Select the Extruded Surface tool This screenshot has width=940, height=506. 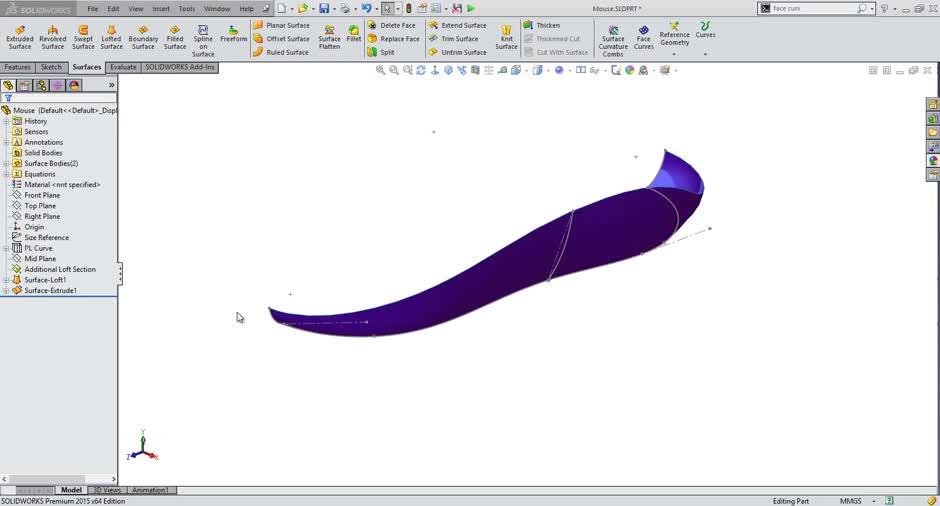click(x=20, y=37)
